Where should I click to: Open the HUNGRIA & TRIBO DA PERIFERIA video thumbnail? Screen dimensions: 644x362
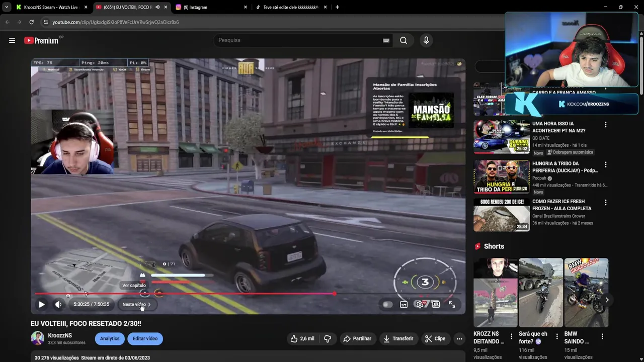501,176
